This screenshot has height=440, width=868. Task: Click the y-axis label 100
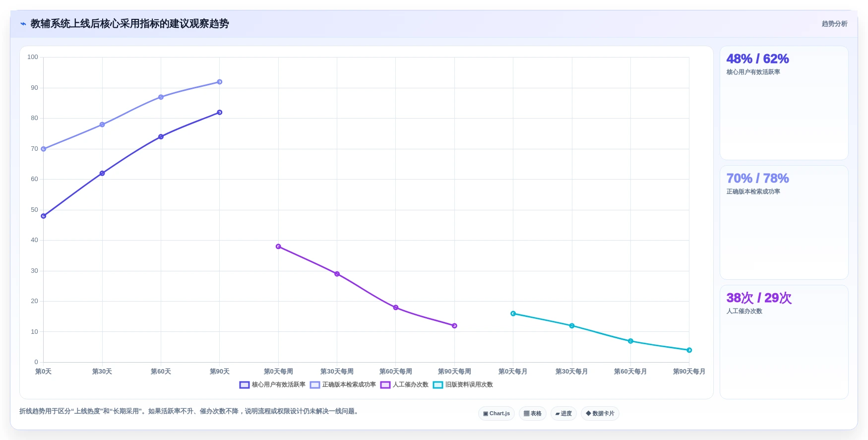pos(33,57)
